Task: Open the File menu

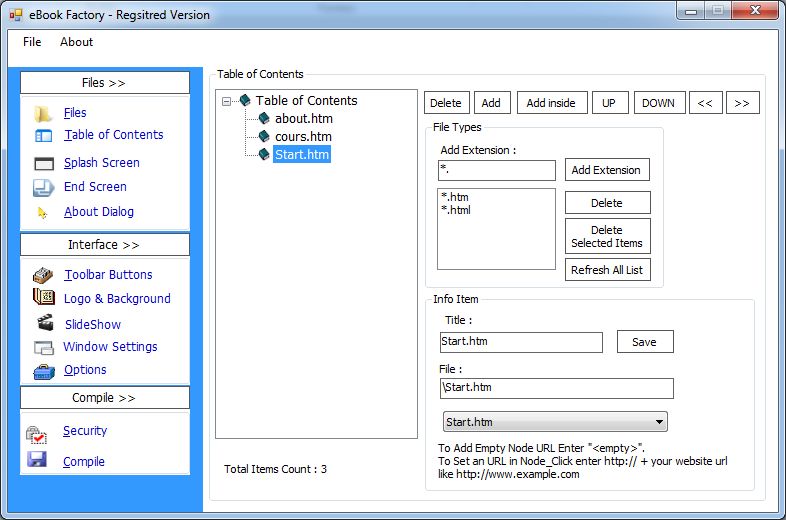Action: click(x=32, y=42)
